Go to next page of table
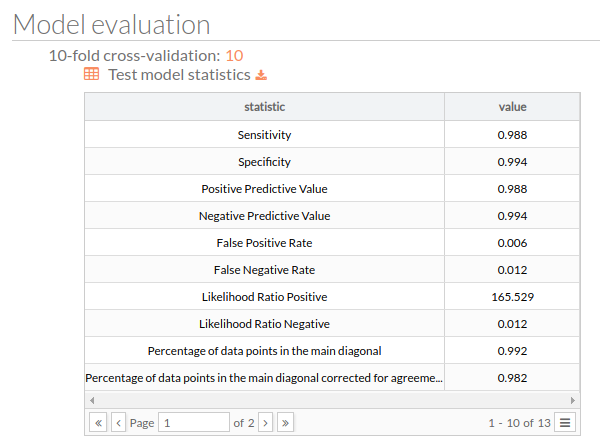 coord(266,423)
